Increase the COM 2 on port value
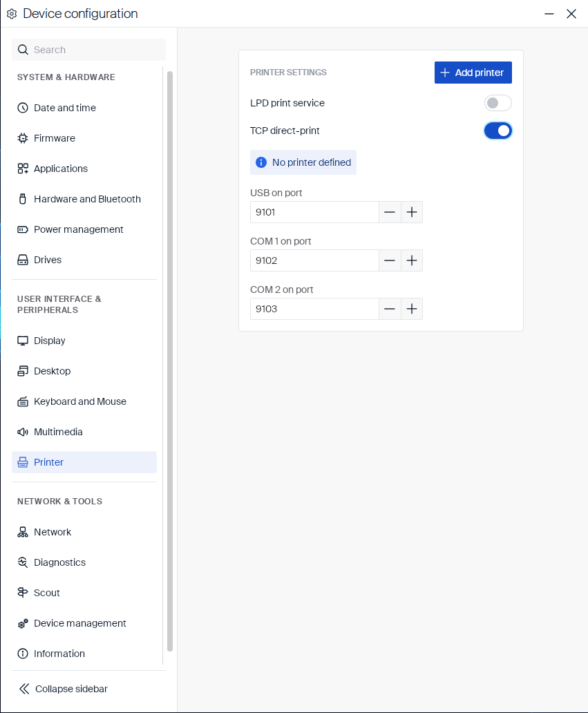The height and width of the screenshot is (713, 588). pos(412,310)
